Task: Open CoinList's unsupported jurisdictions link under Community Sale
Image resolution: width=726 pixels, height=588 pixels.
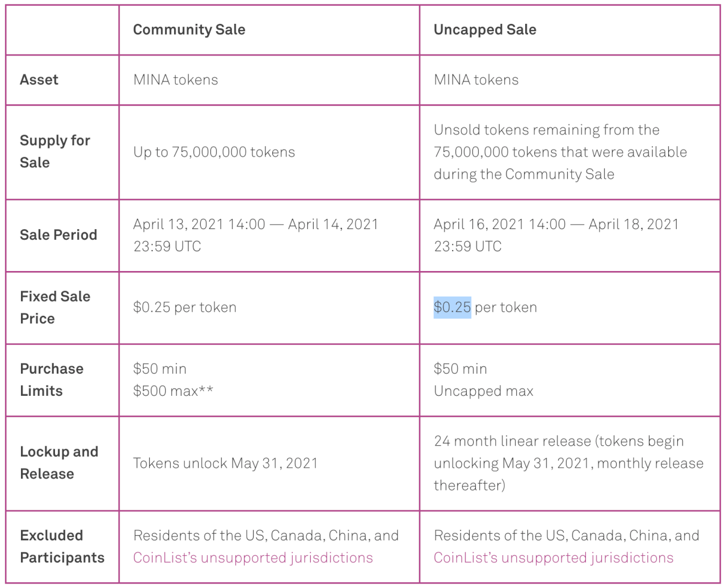Action: point(253,558)
